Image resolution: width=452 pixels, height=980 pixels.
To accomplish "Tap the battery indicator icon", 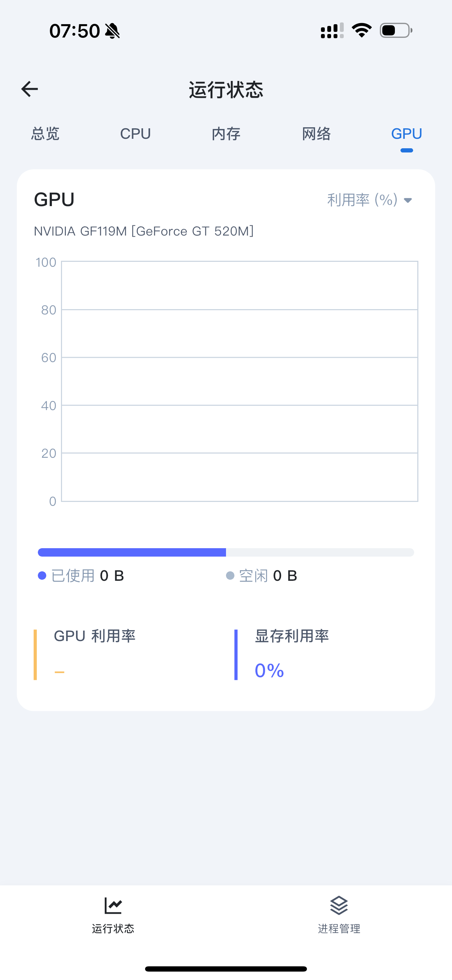I will [x=396, y=30].
